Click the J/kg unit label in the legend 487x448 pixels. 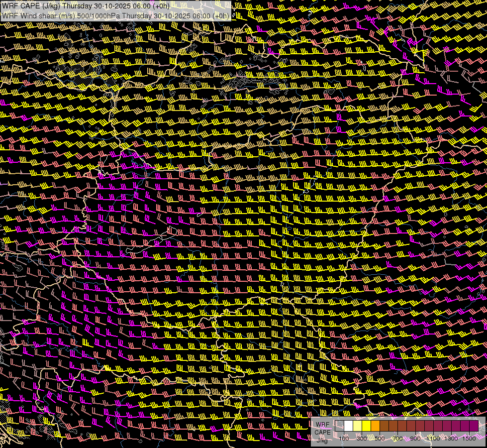click(322, 440)
